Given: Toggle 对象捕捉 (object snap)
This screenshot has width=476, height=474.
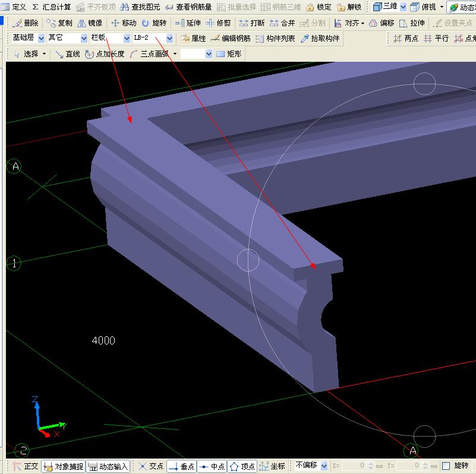Looking at the screenshot, I should [x=64, y=466].
